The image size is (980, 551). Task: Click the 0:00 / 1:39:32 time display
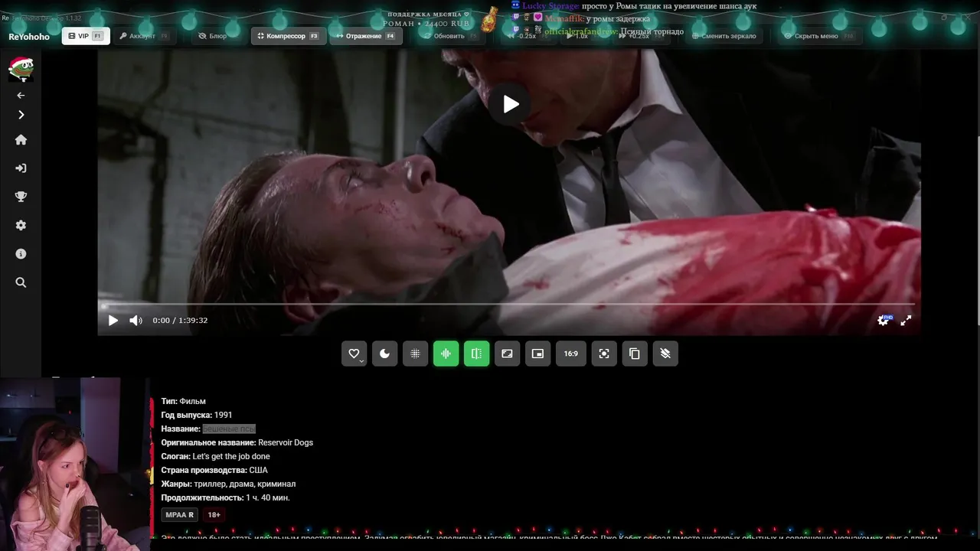[180, 321]
